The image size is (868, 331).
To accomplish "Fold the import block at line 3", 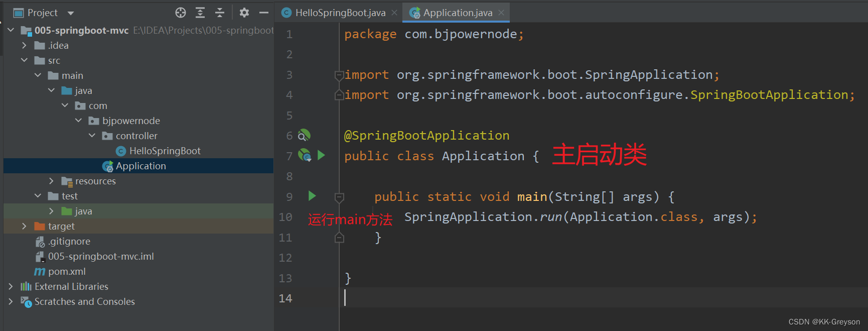I will pyautogui.click(x=339, y=75).
